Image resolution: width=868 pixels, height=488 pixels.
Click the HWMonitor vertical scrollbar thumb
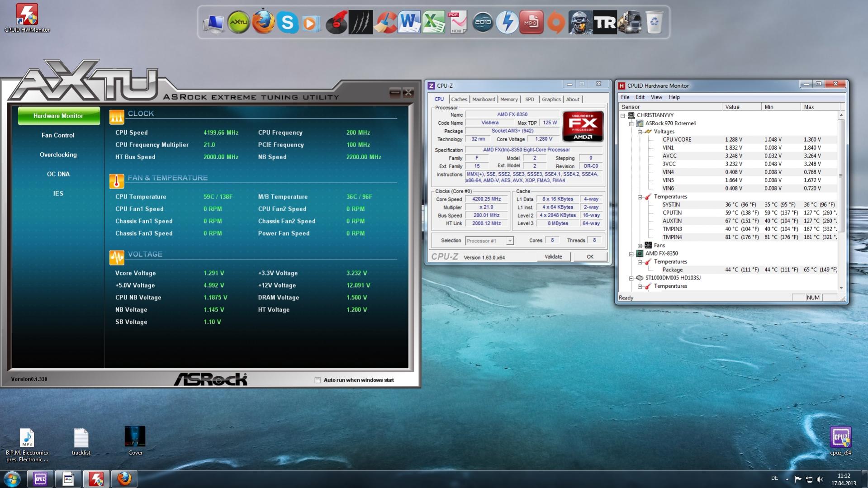click(x=841, y=176)
